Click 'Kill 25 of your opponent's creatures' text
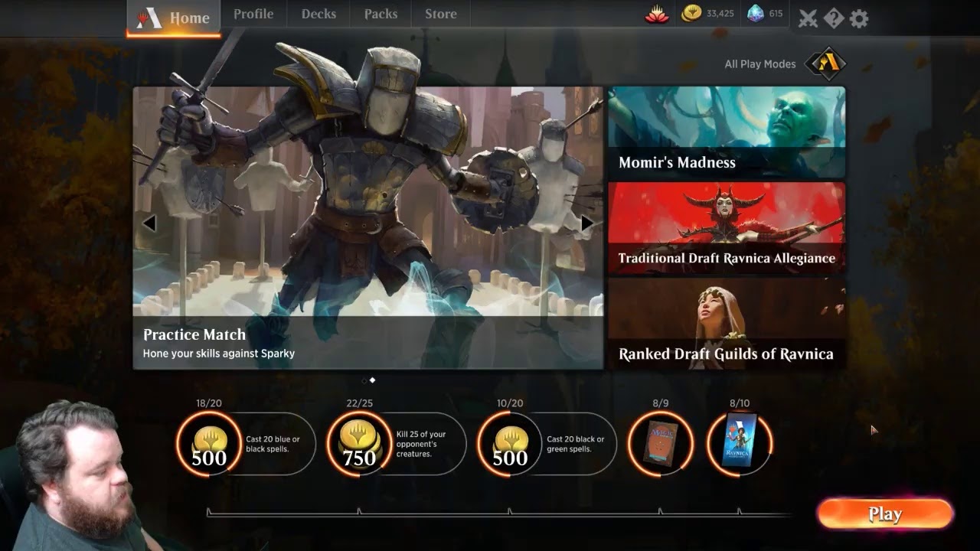This screenshot has width=980, height=551. point(421,444)
